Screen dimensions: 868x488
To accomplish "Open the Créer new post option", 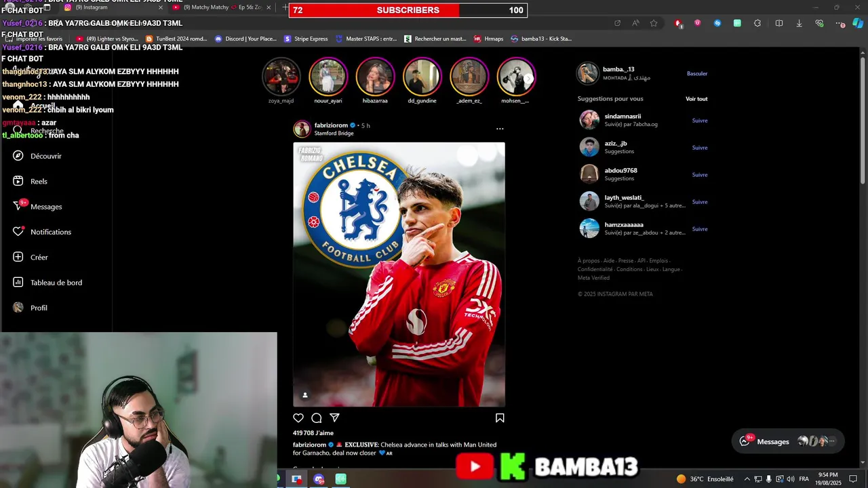I will click(31, 257).
